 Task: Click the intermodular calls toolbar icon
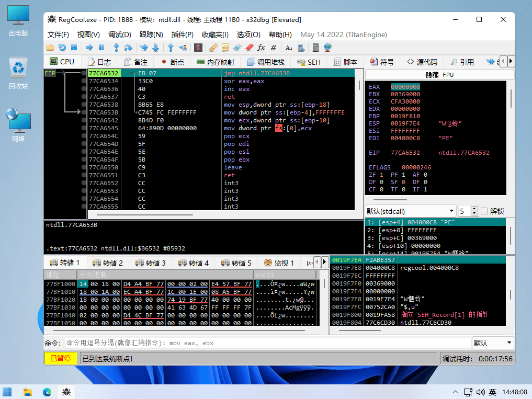point(301,48)
